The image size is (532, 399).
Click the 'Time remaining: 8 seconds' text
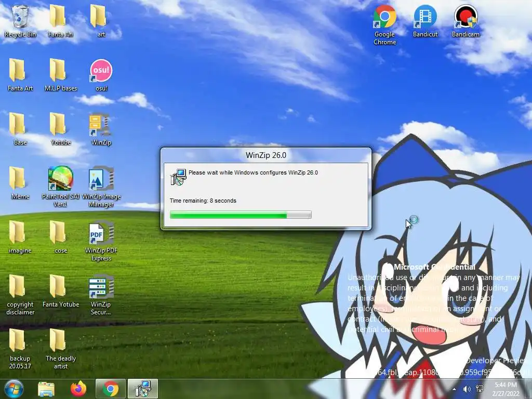pos(203,201)
